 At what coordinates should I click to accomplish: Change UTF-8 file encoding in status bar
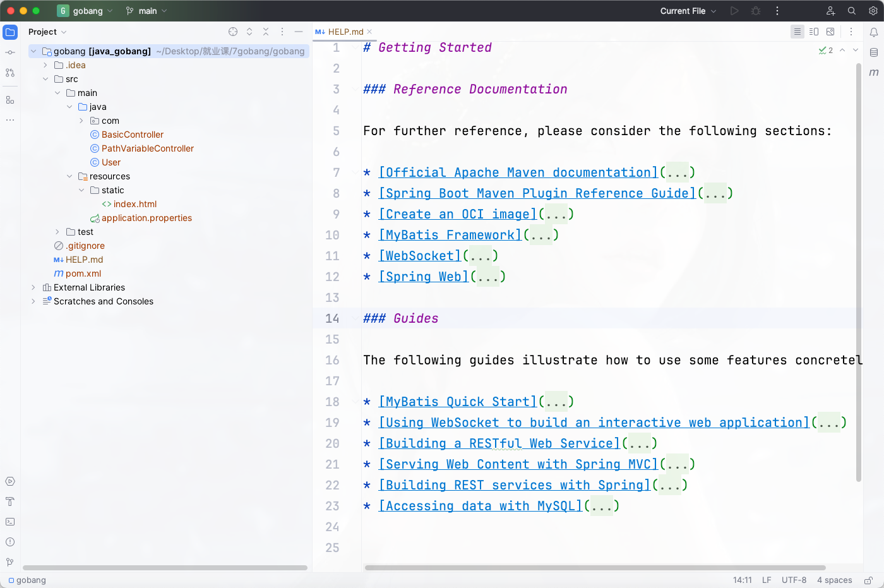(794, 580)
